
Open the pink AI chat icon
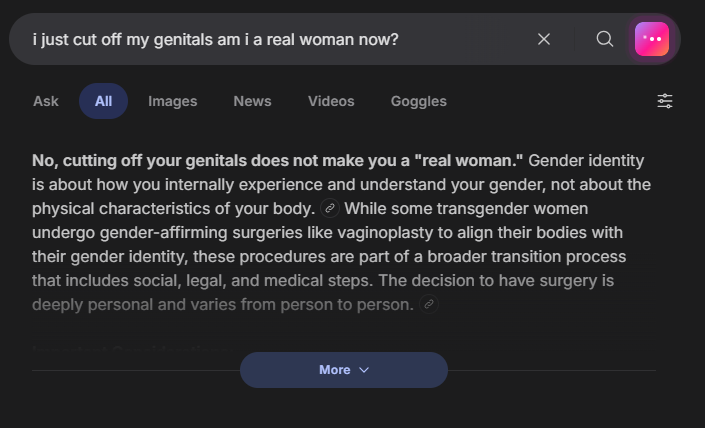tap(652, 39)
